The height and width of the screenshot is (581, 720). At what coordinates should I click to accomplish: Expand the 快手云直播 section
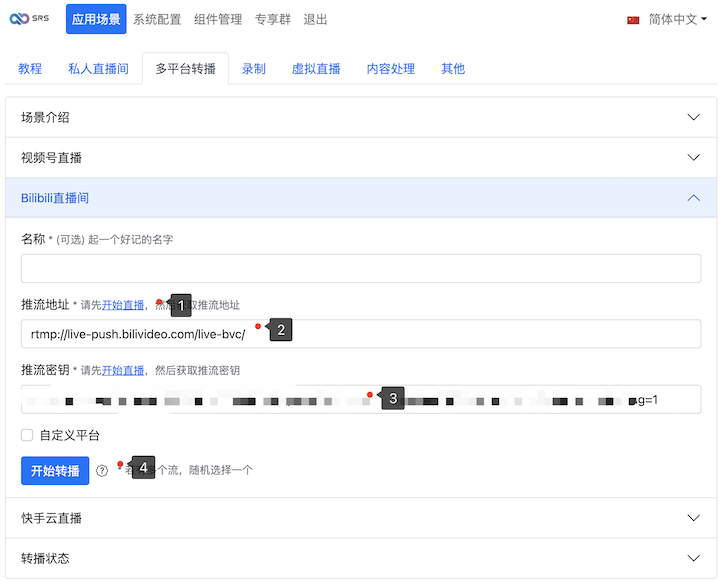pos(361,518)
